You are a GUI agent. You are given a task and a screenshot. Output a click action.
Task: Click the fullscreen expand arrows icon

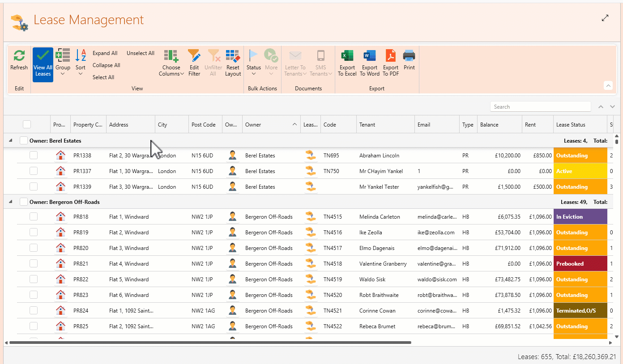coord(605,18)
